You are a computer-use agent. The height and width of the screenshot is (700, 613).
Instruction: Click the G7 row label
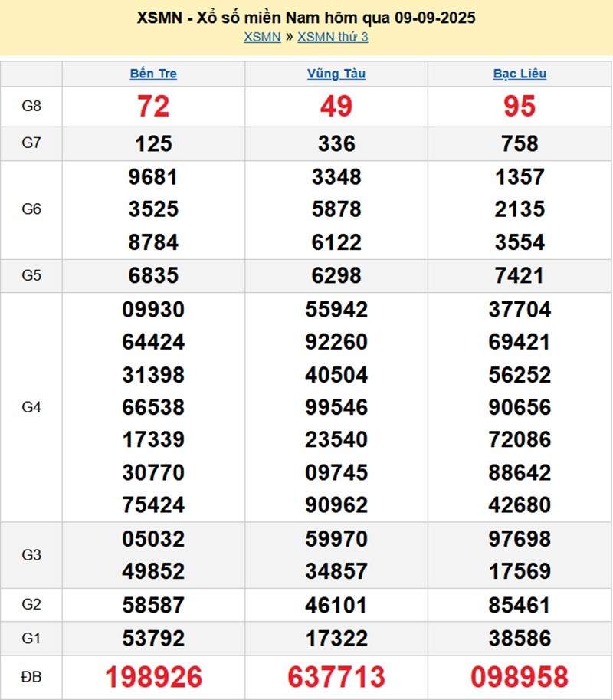click(31, 143)
